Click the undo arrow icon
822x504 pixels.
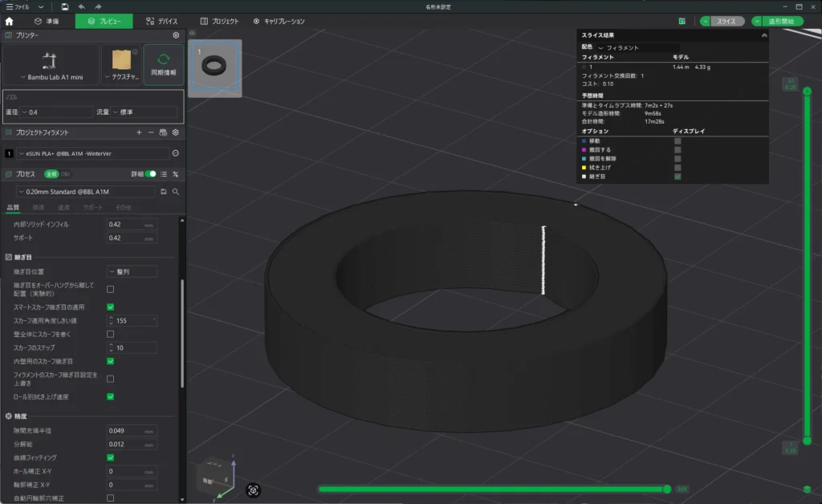81,6
